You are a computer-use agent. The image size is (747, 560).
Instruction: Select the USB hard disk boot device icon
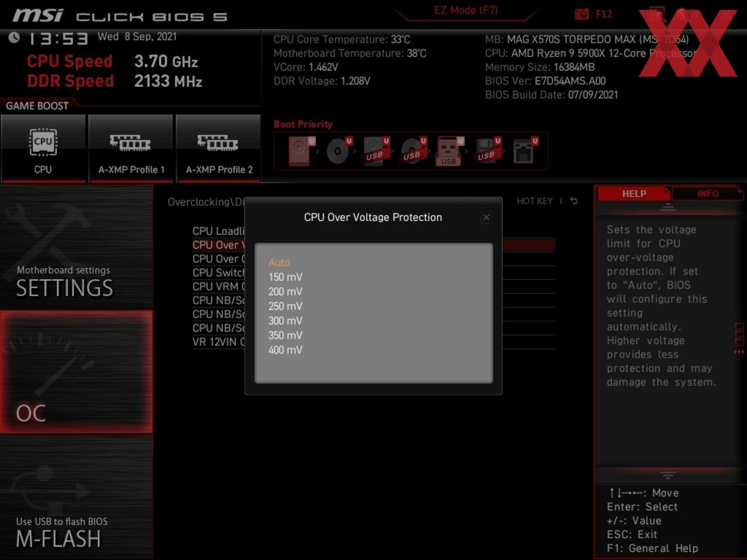[376, 150]
